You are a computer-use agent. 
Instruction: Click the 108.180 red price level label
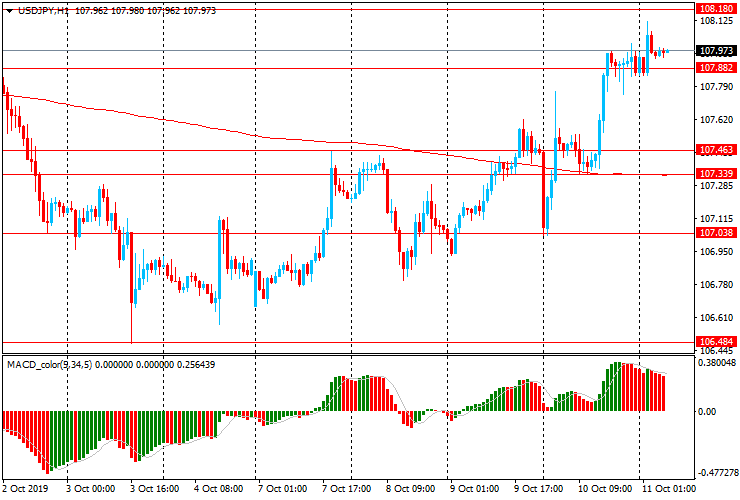716,8
